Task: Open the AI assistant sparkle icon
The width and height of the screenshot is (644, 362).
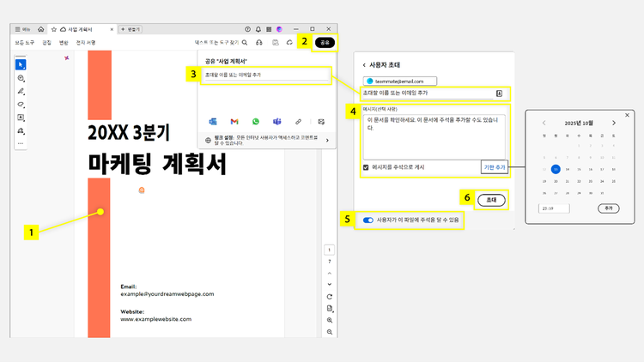Action: (66, 57)
